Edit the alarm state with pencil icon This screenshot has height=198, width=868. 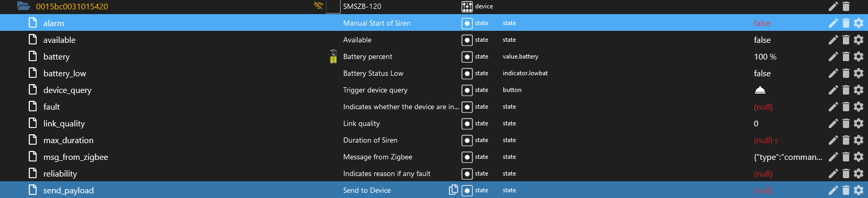[833, 23]
